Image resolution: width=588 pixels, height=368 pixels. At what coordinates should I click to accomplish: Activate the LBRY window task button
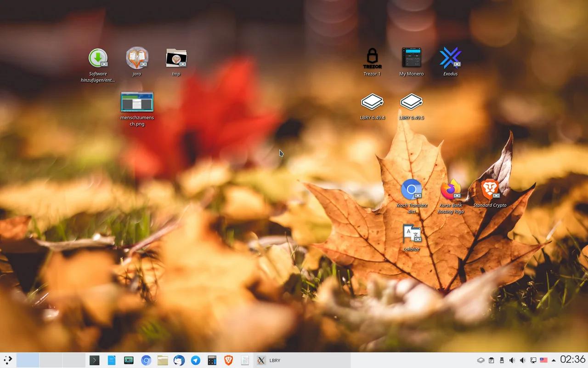coord(302,360)
